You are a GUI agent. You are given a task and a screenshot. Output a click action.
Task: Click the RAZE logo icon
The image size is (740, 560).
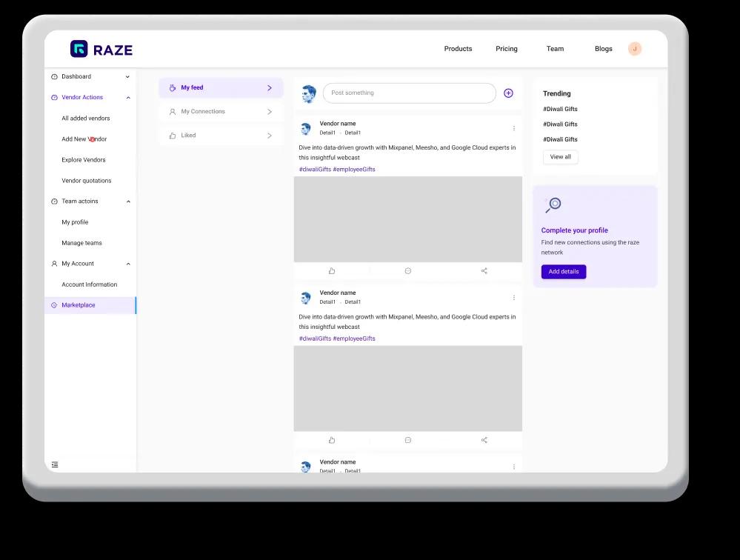[x=79, y=49]
